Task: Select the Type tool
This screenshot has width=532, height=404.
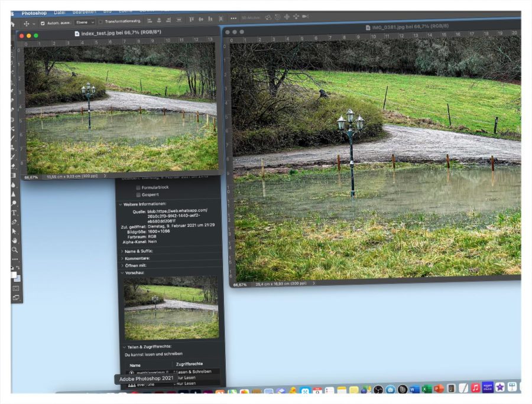Action: tap(14, 213)
